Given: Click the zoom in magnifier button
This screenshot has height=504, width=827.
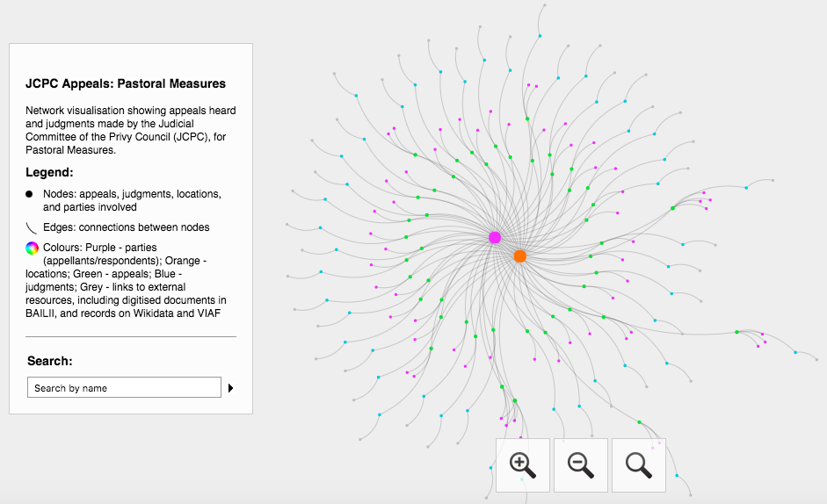Looking at the screenshot, I should pos(522,464).
